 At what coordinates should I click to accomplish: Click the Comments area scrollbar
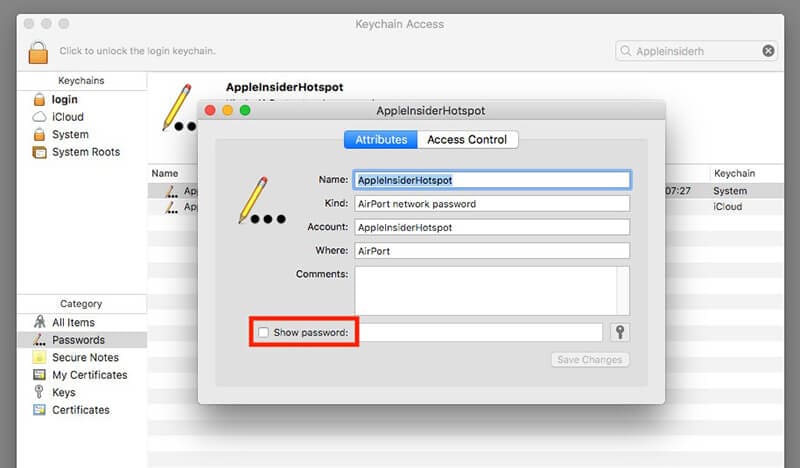[623, 290]
